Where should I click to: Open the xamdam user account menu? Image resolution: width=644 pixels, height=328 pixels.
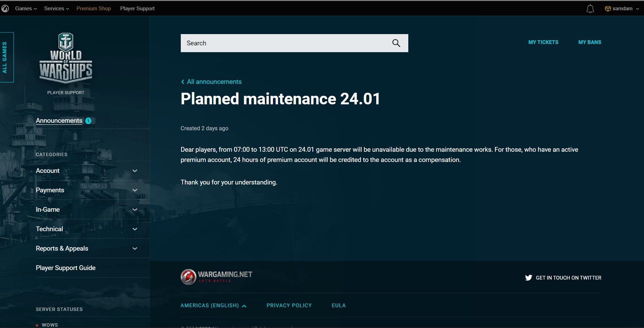[622, 9]
